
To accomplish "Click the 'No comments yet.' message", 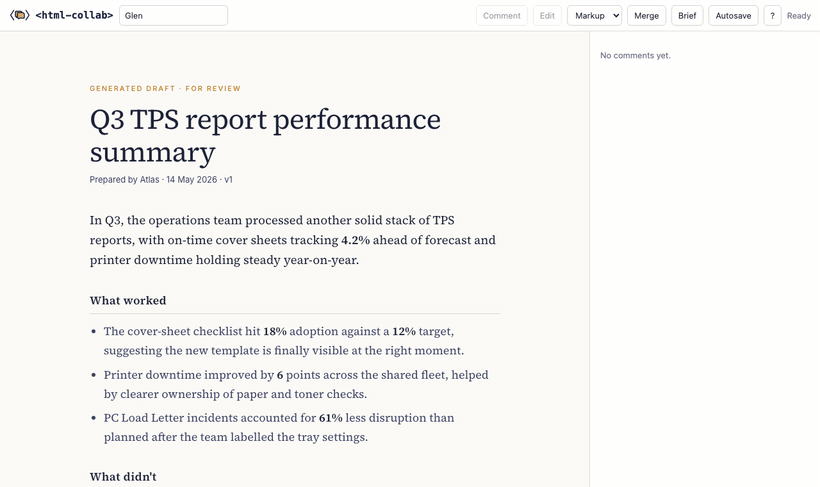I will [635, 55].
